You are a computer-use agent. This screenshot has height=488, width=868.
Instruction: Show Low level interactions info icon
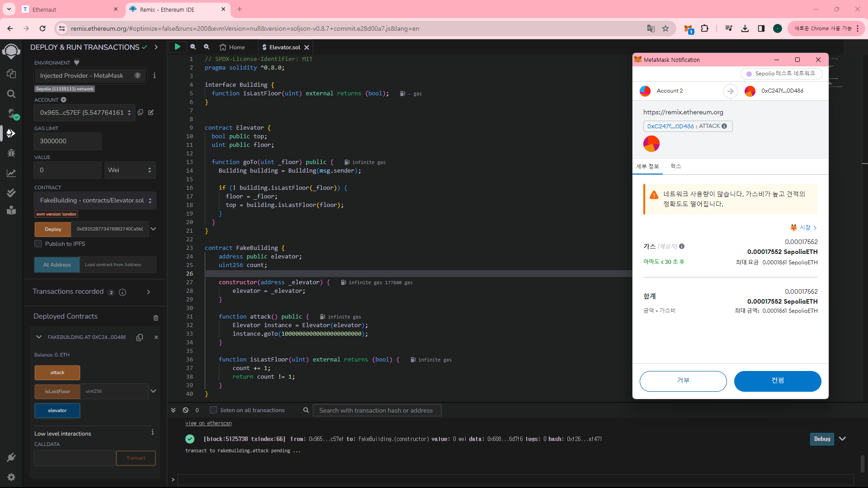click(153, 432)
